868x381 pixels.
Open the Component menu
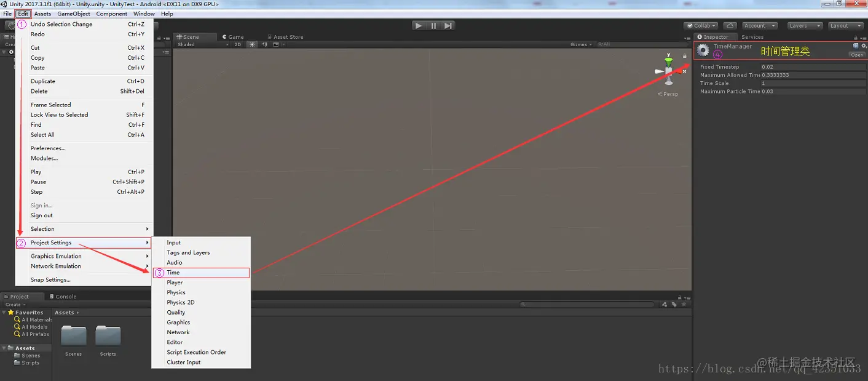[x=112, y=14]
